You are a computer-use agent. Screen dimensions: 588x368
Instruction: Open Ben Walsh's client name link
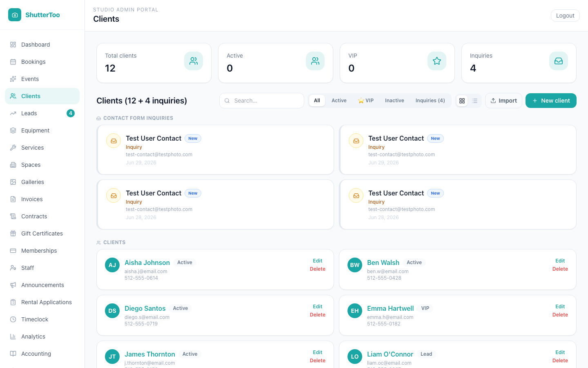383,263
